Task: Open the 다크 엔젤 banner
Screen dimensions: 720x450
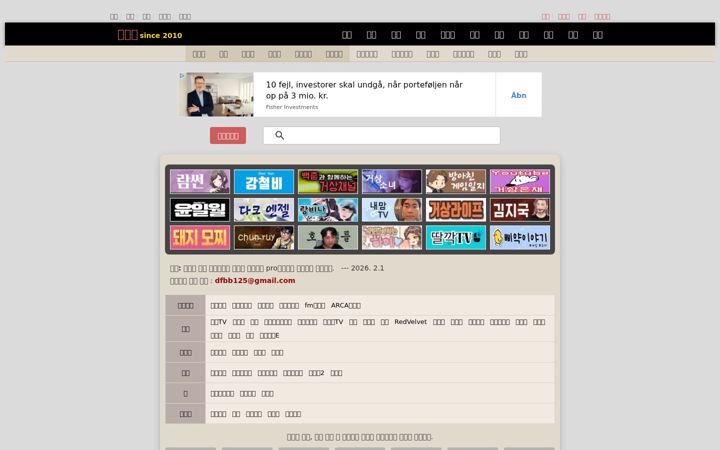Action: click(264, 210)
